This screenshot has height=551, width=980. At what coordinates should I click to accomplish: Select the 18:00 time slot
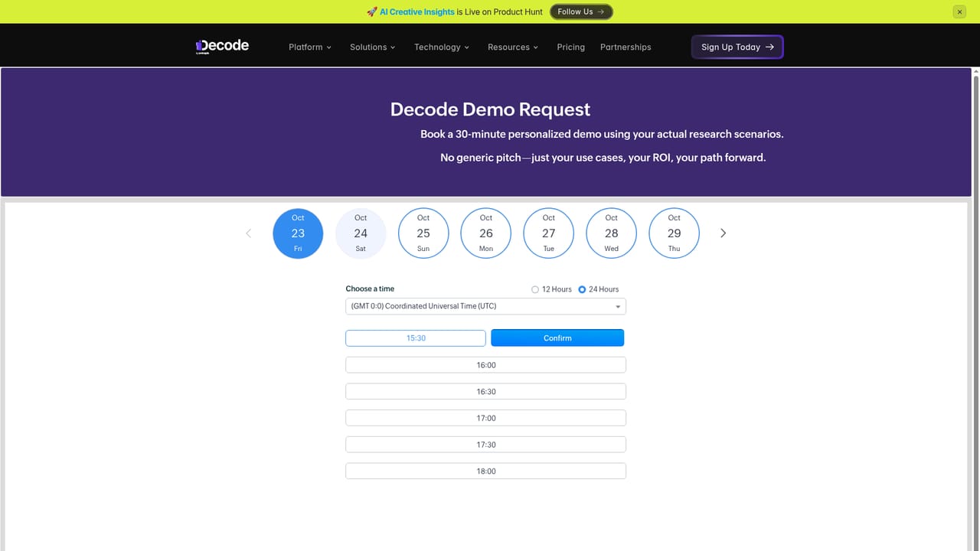(x=485, y=471)
